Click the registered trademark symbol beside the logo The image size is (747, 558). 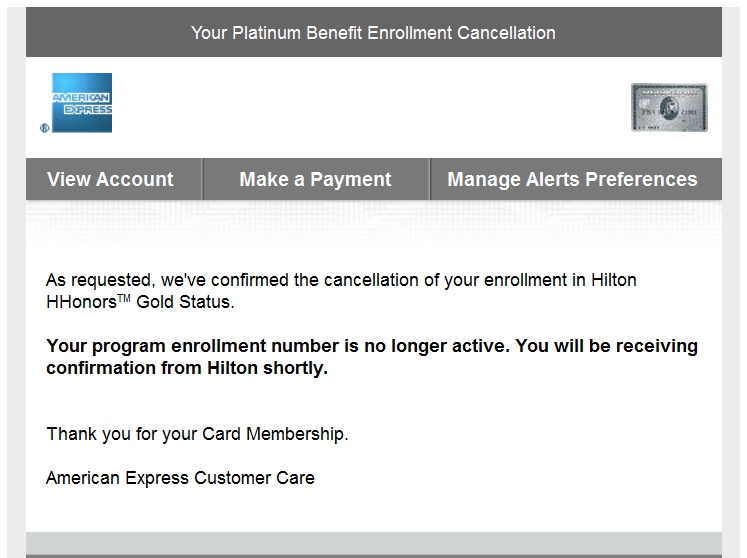(x=44, y=128)
